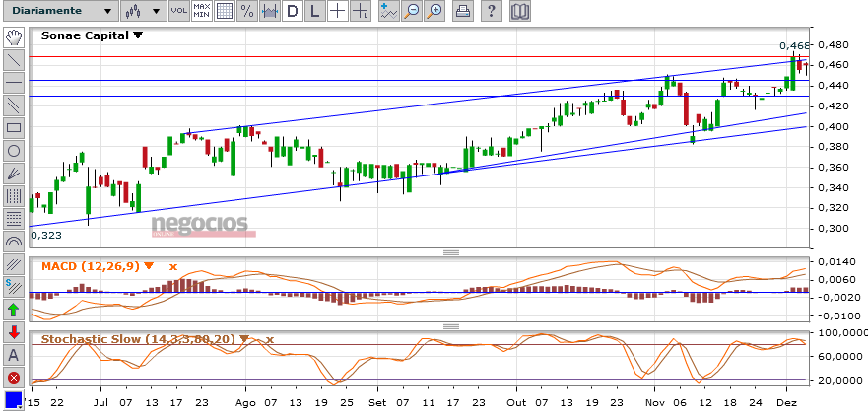Print the chart
Viewport: 868px width, 420px height.
[x=461, y=12]
